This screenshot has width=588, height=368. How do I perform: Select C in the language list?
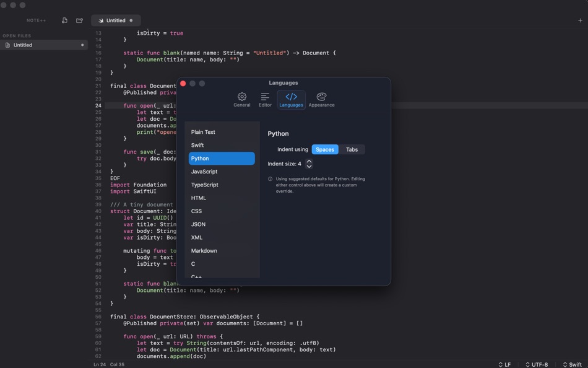tap(222, 264)
